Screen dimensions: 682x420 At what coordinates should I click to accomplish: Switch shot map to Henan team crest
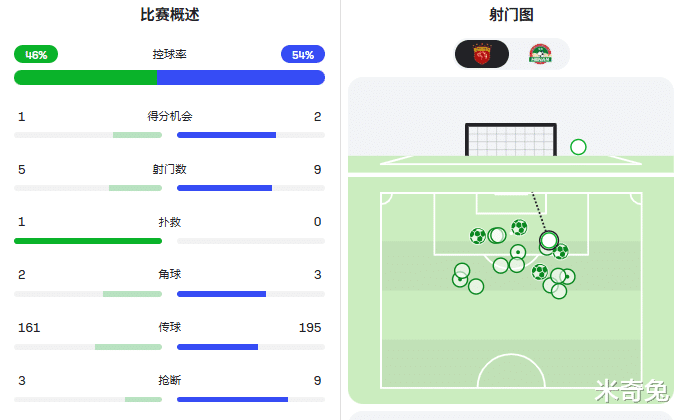(540, 54)
